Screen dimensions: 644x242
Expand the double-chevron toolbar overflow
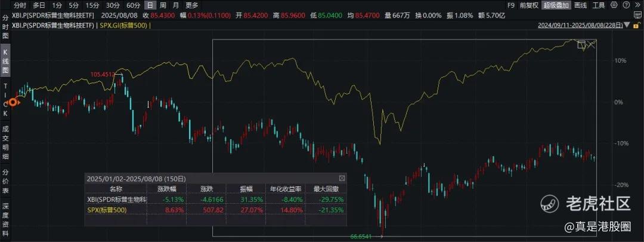point(637,5)
